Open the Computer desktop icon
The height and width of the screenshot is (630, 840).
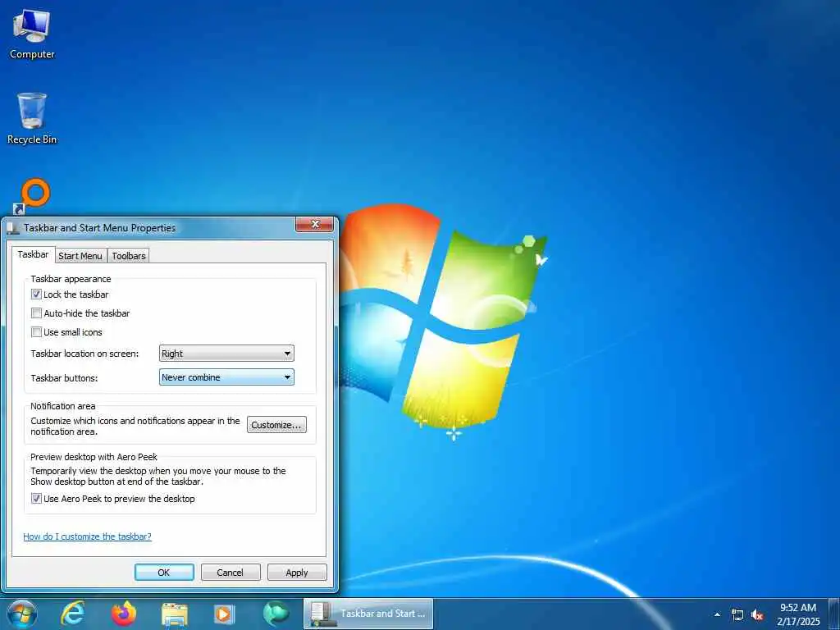point(32,34)
